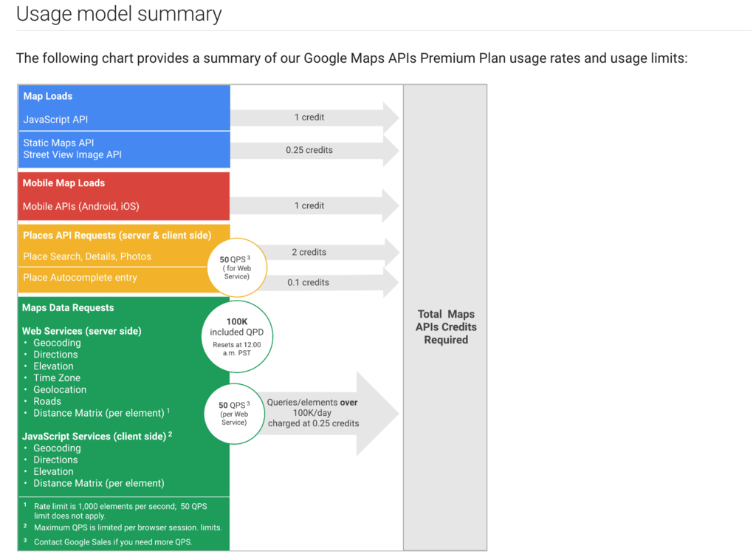Viewport: 756px width, 557px height.
Task: Click 'Place Search, Details, Photos' text
Action: pos(87,256)
